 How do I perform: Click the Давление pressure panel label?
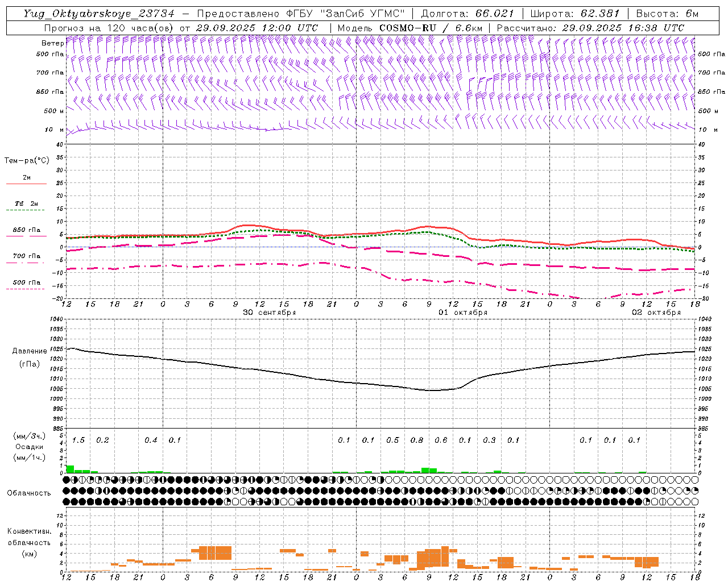pos(30,351)
